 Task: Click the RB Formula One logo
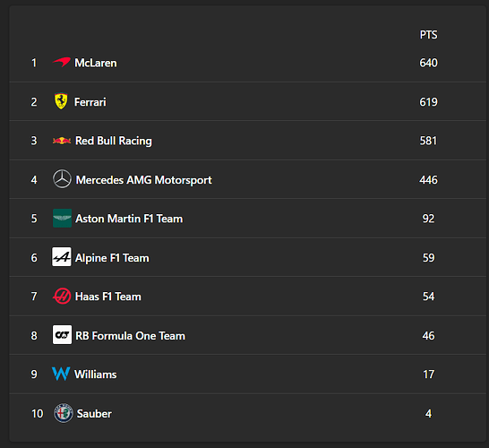[x=62, y=335]
